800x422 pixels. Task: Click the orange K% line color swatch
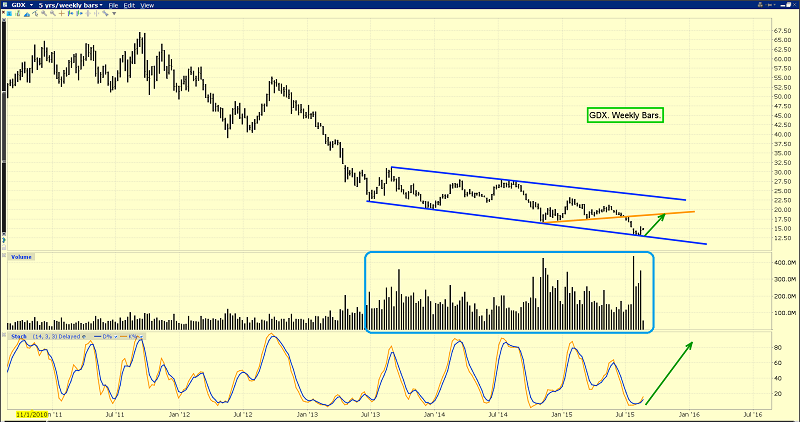tap(123, 336)
